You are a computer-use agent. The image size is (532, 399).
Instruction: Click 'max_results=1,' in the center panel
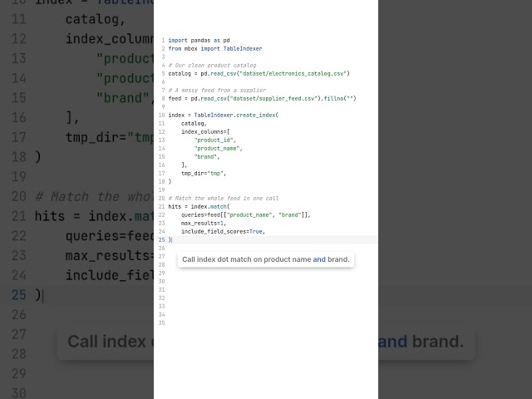coord(204,224)
